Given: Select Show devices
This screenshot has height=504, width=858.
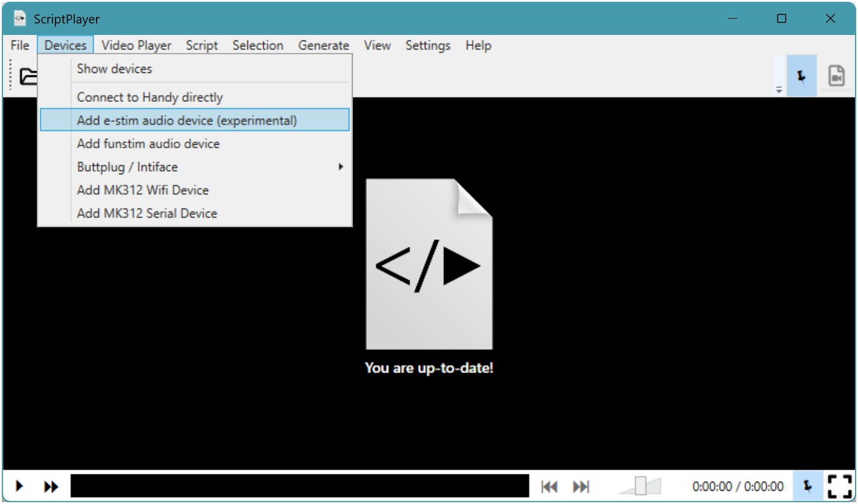Looking at the screenshot, I should [194, 69].
